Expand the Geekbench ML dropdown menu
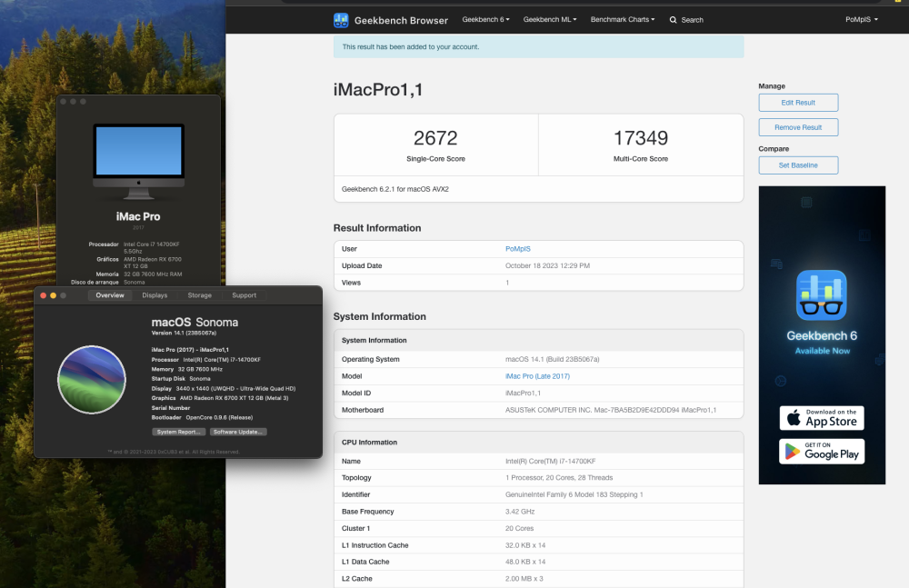909x588 pixels. pyautogui.click(x=550, y=20)
